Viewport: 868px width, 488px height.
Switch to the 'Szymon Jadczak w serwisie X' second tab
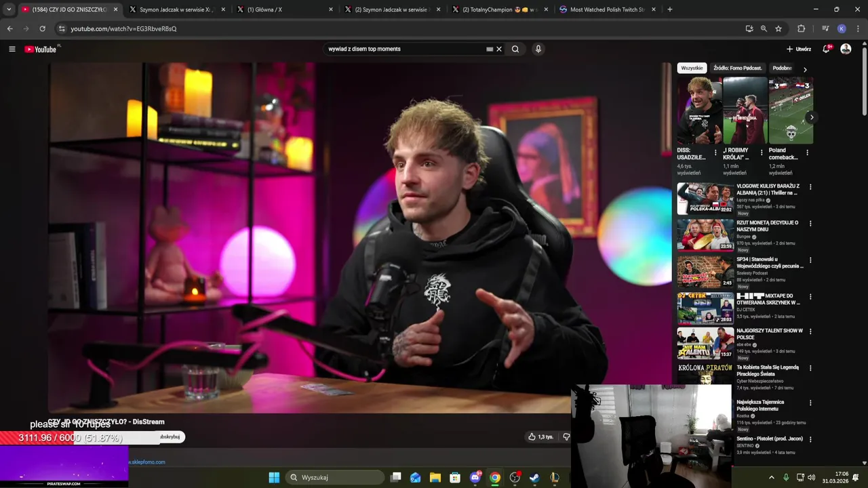pyautogui.click(x=176, y=9)
